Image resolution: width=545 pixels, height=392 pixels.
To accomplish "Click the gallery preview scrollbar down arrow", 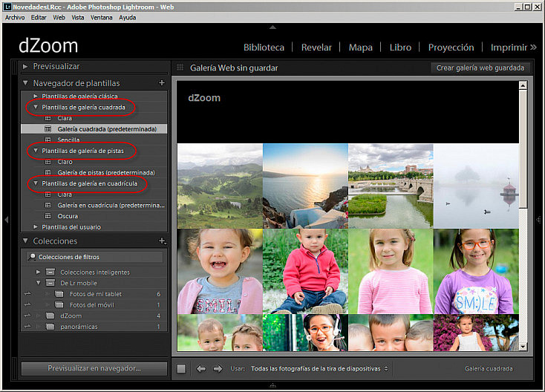I will click(x=523, y=347).
